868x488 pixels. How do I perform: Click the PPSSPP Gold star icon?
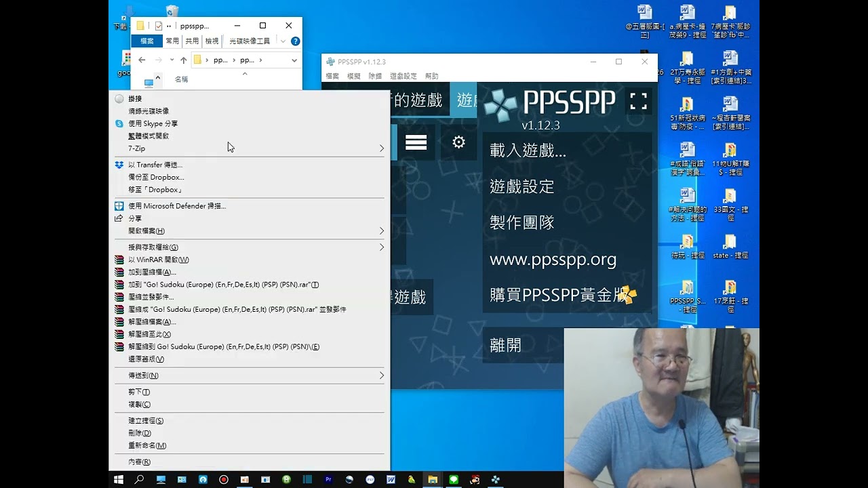pyautogui.click(x=629, y=295)
